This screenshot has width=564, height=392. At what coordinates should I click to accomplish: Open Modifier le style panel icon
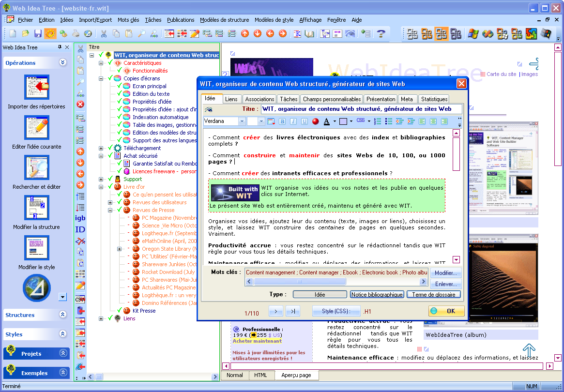36,247
